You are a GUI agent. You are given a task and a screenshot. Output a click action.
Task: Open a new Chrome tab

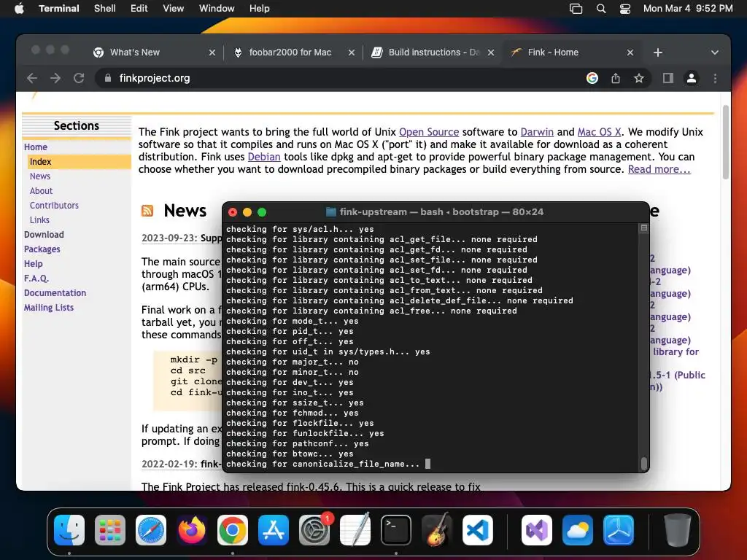(657, 52)
